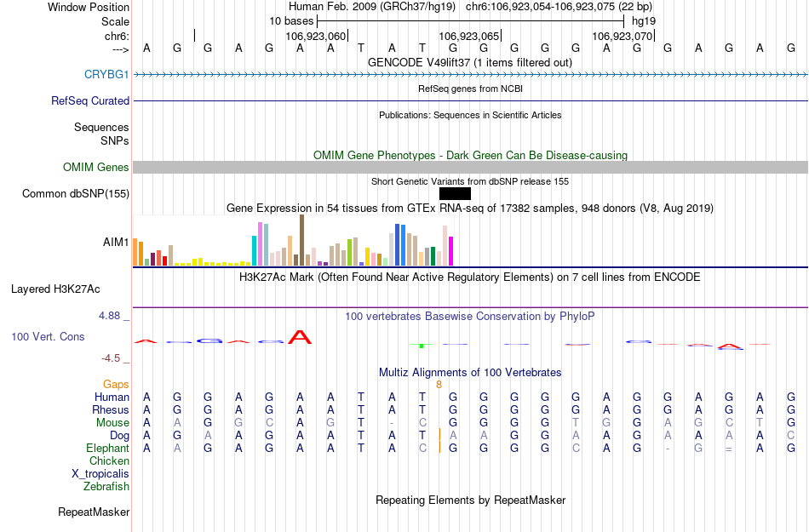Click the 106,923,070 ruler coordinate

(x=622, y=36)
